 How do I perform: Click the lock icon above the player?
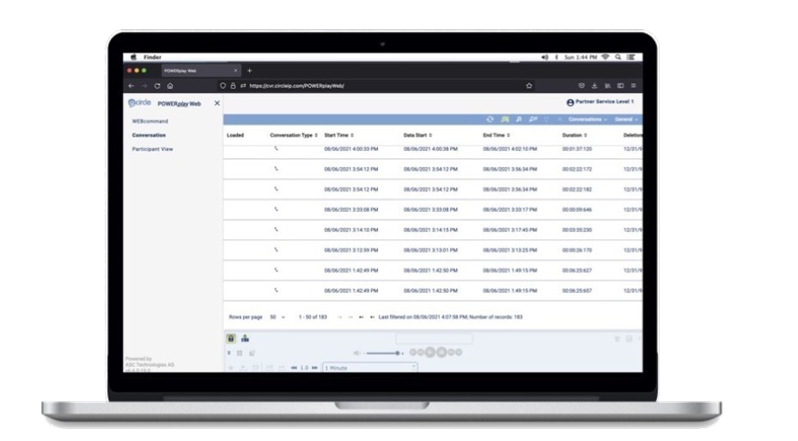tap(231, 338)
